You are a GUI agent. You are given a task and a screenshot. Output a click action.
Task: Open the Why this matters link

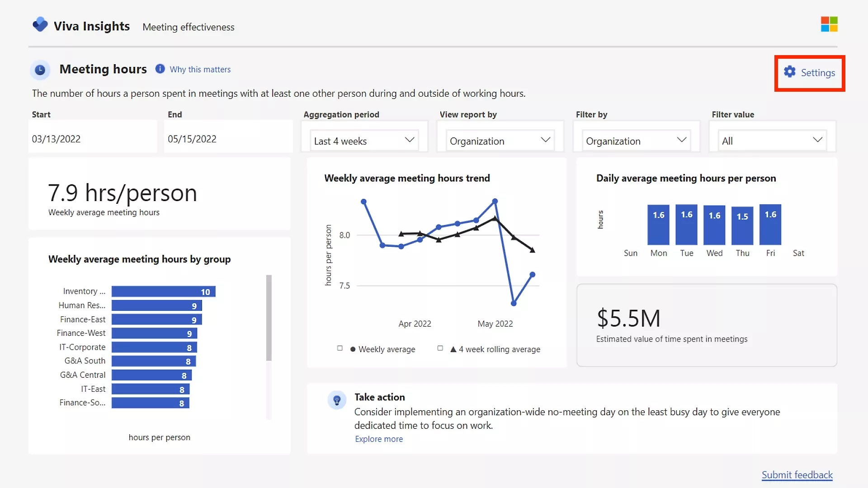200,70
